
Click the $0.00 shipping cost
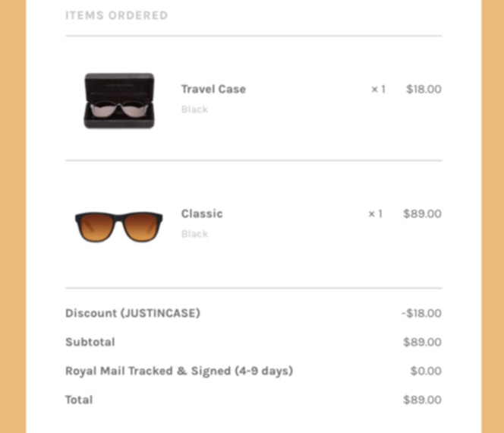click(426, 371)
